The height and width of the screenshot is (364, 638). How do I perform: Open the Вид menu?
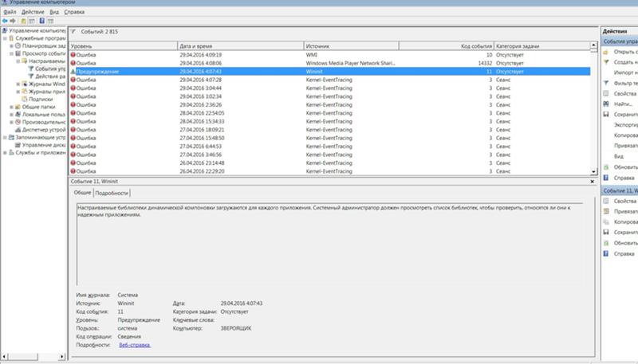coord(54,12)
